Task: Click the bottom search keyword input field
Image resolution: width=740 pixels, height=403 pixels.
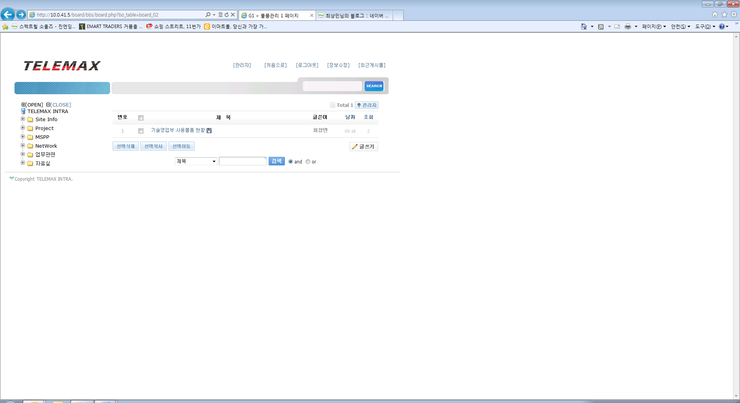Action: (x=243, y=161)
